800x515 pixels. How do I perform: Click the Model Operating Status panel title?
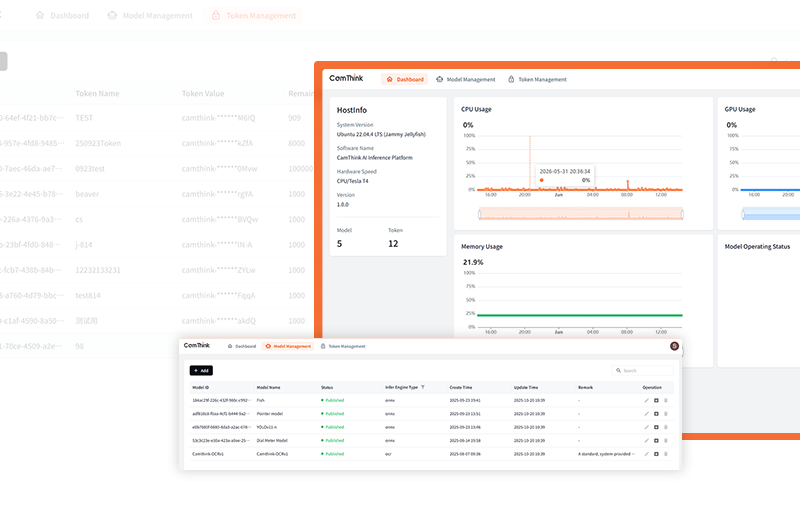click(757, 247)
